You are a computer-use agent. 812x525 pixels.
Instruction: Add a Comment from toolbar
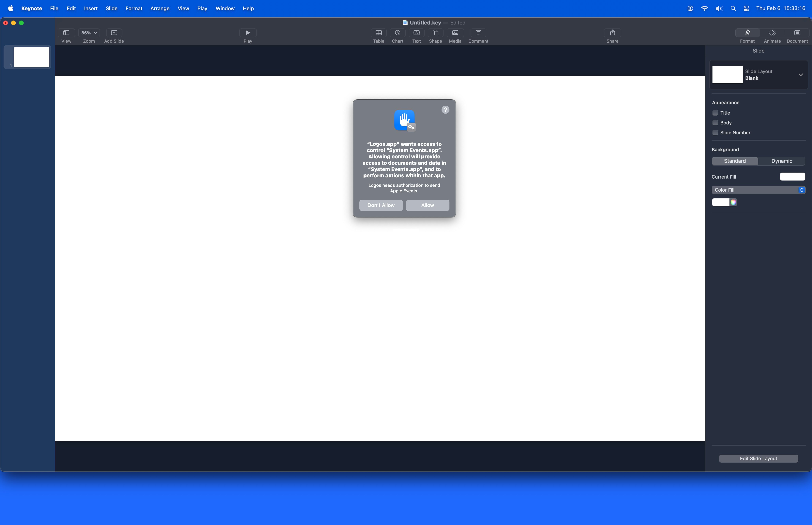click(478, 33)
